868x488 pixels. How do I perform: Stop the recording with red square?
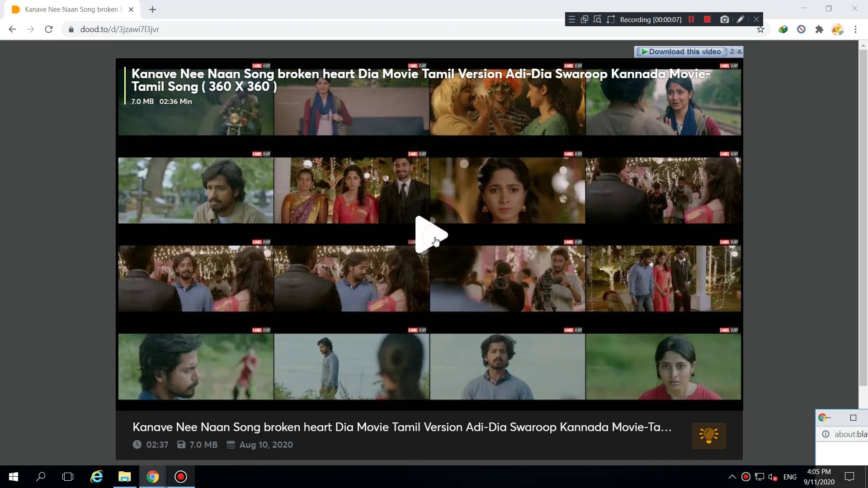tap(708, 19)
